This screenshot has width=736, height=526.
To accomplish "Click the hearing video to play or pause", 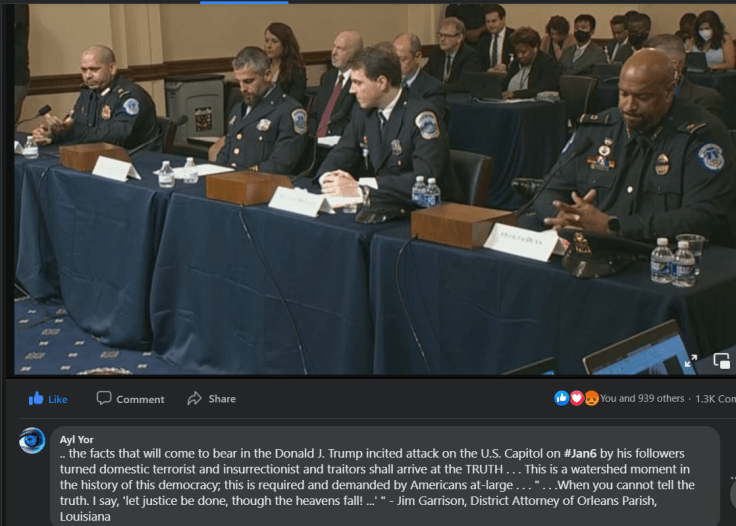I will click(x=368, y=190).
